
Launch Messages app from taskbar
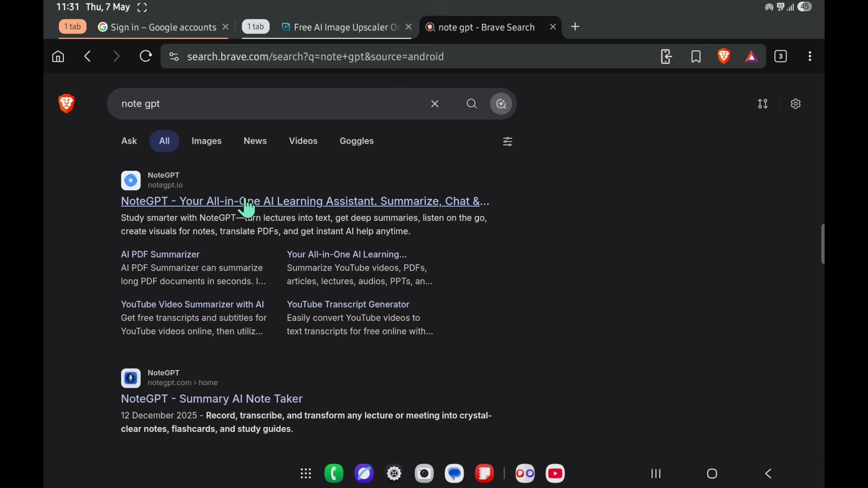(x=455, y=474)
